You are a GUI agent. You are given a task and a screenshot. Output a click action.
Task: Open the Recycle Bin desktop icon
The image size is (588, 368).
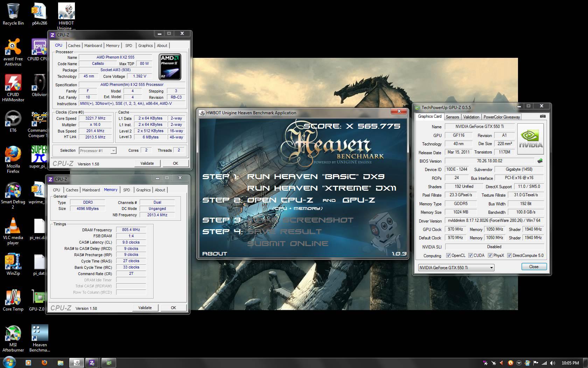13,14
